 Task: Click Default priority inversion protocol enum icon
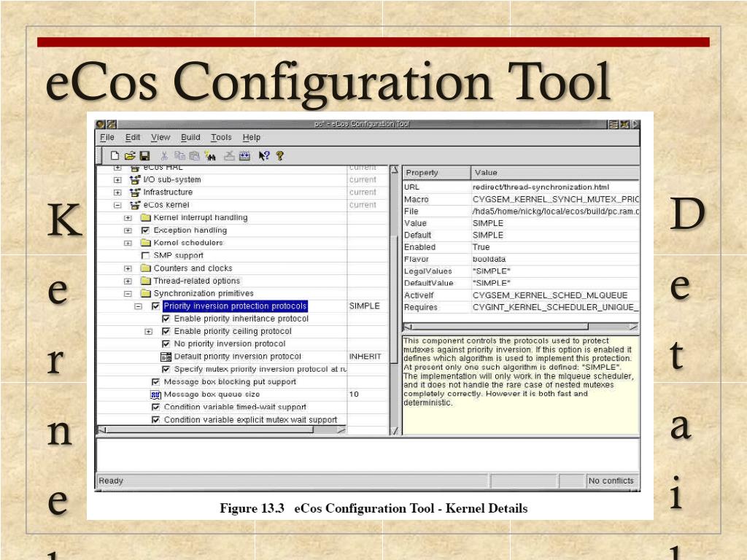point(166,357)
